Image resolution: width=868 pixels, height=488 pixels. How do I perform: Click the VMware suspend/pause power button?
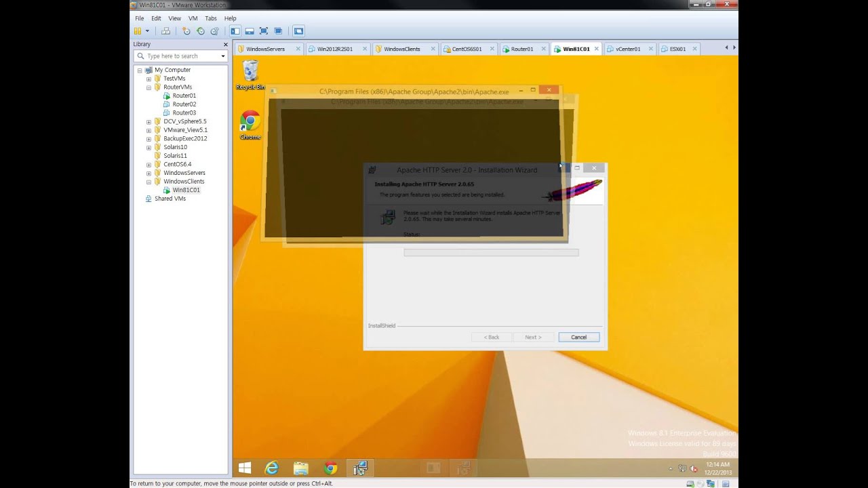pyautogui.click(x=138, y=31)
